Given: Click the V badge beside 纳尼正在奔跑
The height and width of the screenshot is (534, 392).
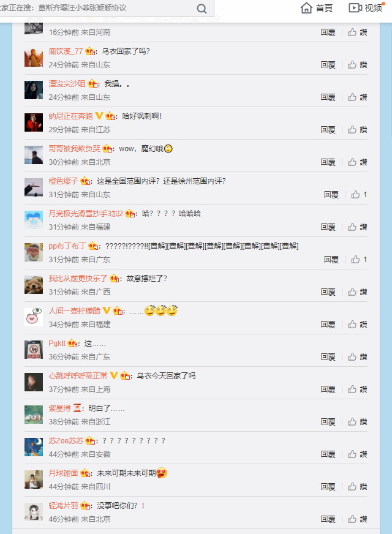Looking at the screenshot, I should [99, 116].
